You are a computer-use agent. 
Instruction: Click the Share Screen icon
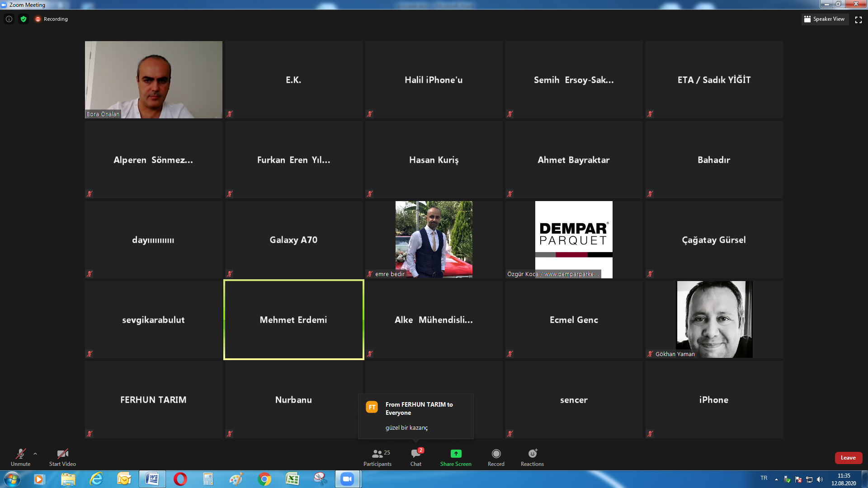coord(456,454)
